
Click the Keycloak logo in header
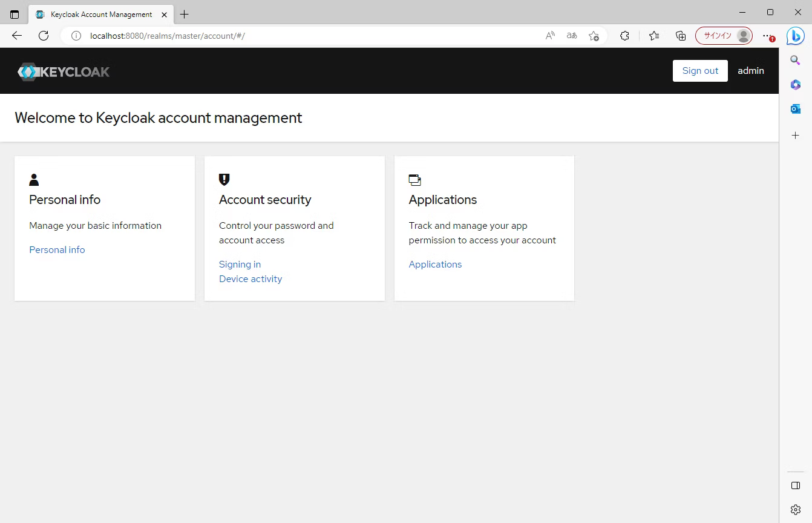click(64, 71)
